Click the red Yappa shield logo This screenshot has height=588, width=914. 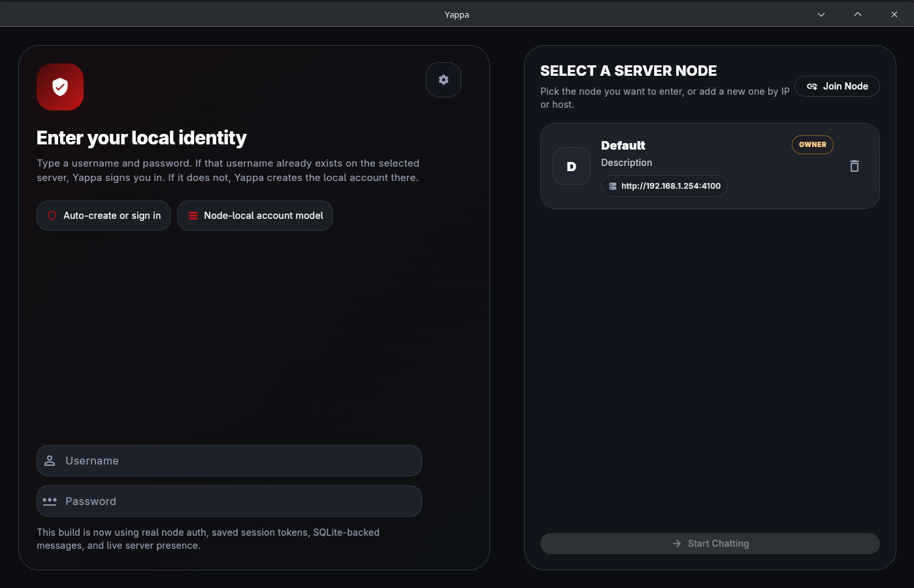pyautogui.click(x=59, y=87)
